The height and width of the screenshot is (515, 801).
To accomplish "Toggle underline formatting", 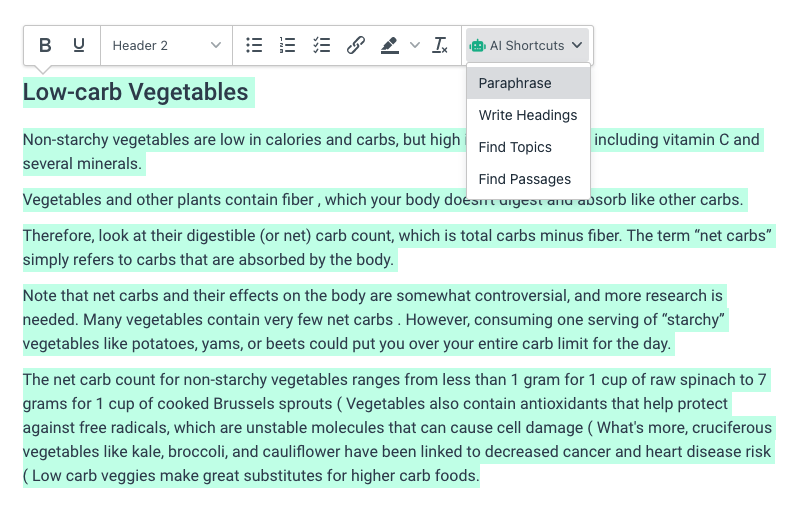I will click(79, 45).
